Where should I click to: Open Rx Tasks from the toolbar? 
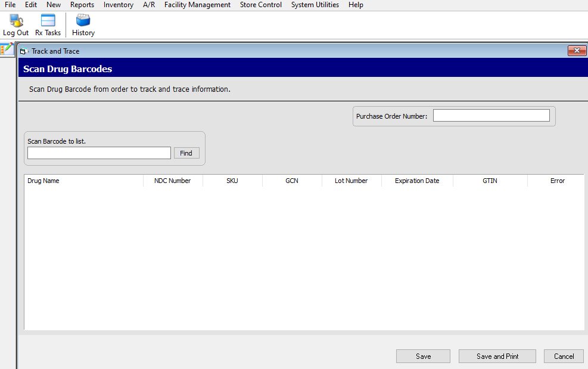click(48, 25)
